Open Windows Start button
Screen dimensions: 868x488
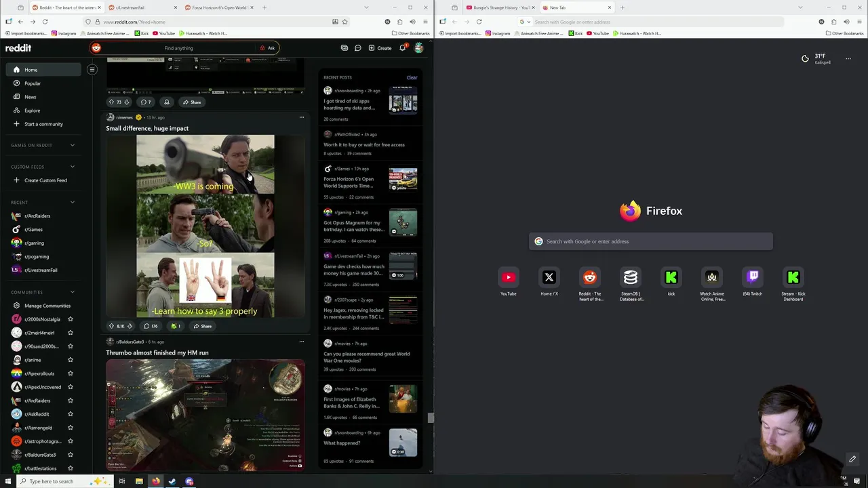coord(8,481)
